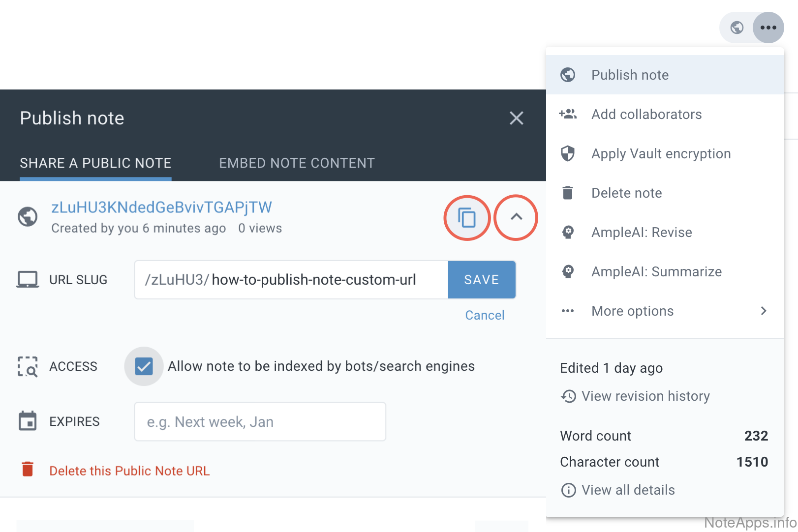Select Apply Vault encryption menu item

[660, 153]
